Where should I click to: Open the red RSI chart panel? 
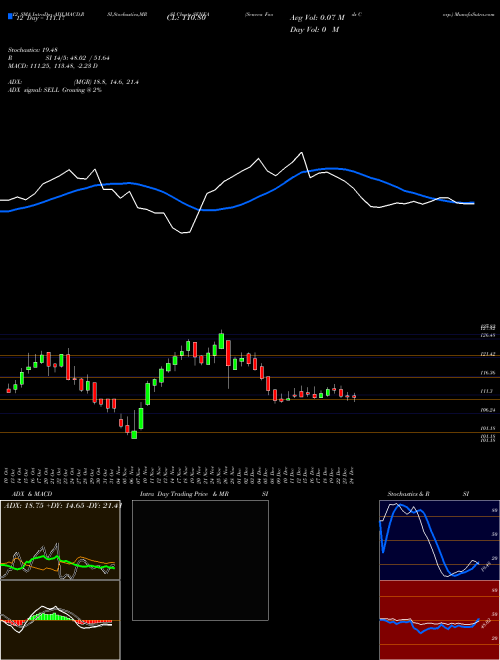(439, 620)
